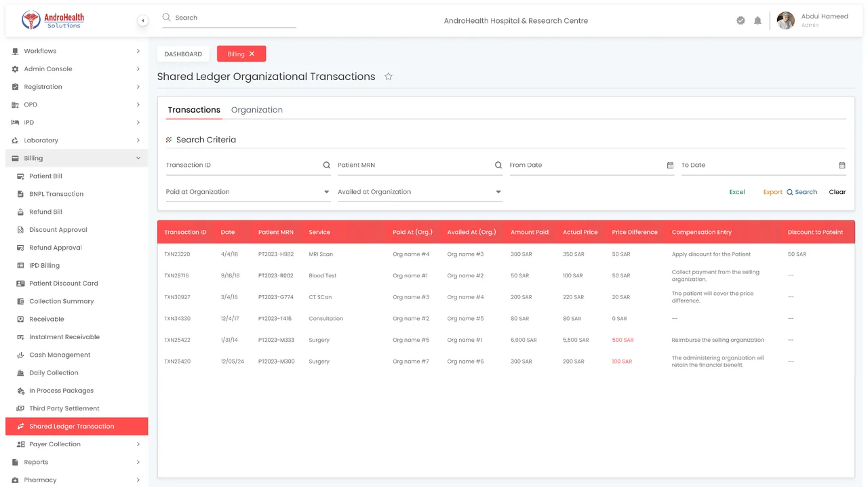This screenshot has width=868, height=487.
Task: Click TXN34330 transaction ID cell
Action: 177,319
